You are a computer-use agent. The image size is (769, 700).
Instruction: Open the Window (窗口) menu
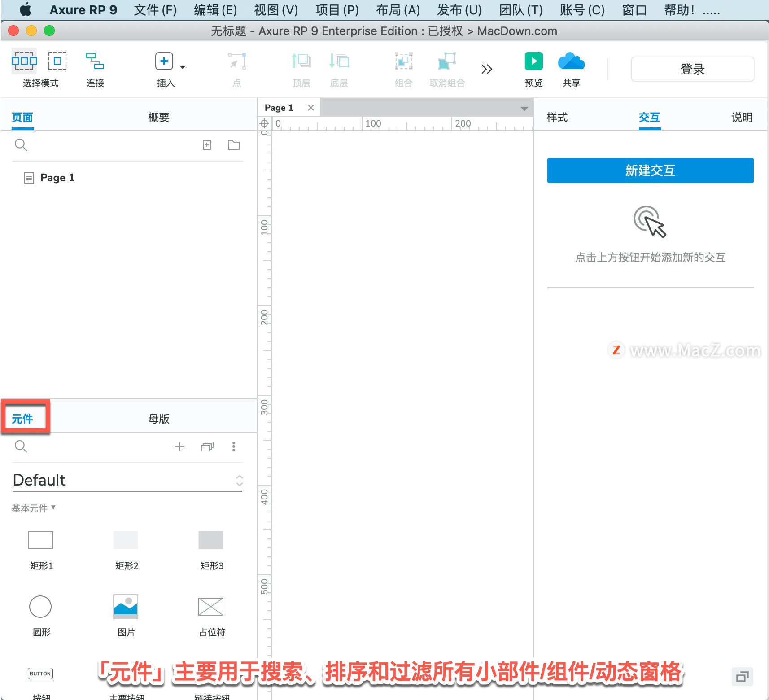click(x=634, y=10)
